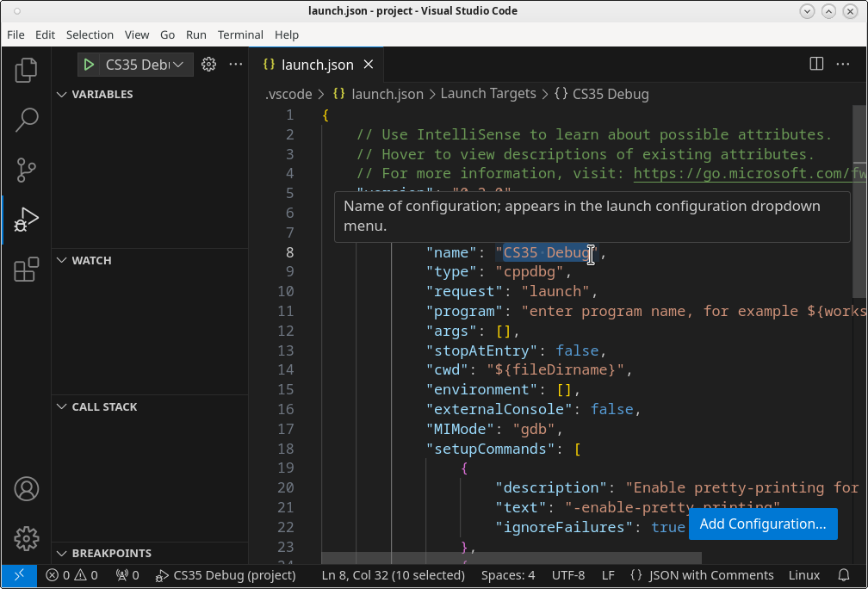This screenshot has width=868, height=589.
Task: Click the "cppdbg" type value
Action: click(x=530, y=272)
